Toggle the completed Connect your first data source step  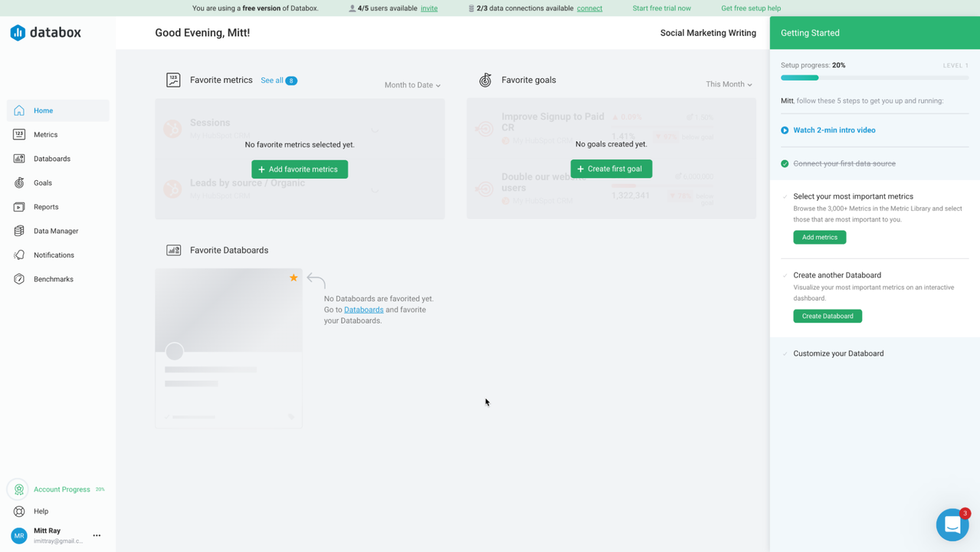(x=784, y=163)
